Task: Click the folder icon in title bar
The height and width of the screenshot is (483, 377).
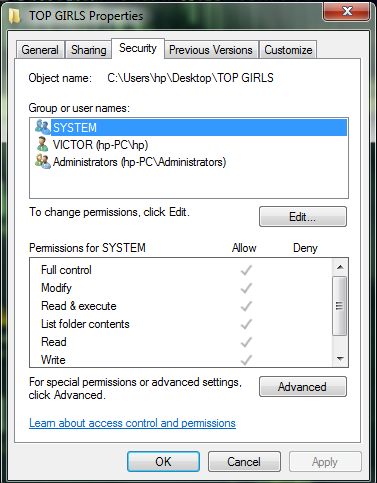Action: tap(14, 16)
